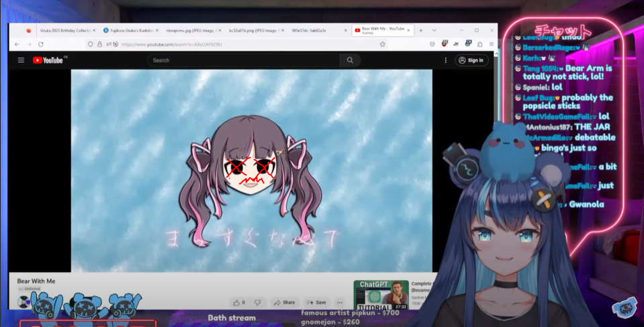Screen dimensions: 644x327
Task: Open YouTube settings three-dot menu
Action: (x=446, y=60)
